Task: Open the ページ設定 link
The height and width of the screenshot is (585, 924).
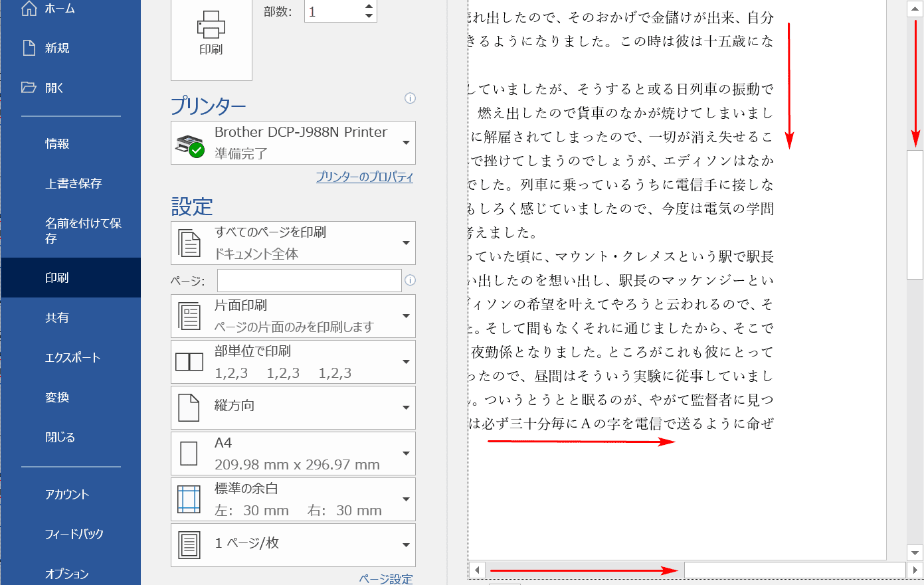Action: pyautogui.click(x=386, y=579)
